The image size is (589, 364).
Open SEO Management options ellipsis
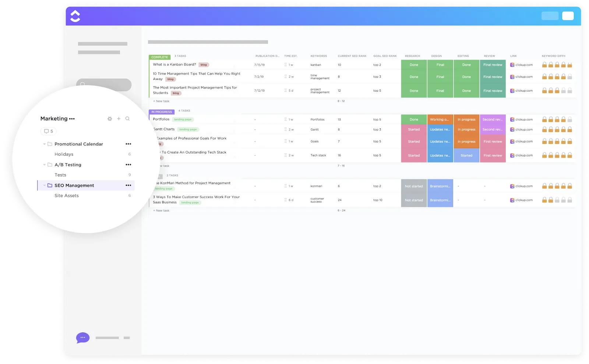pyautogui.click(x=128, y=185)
